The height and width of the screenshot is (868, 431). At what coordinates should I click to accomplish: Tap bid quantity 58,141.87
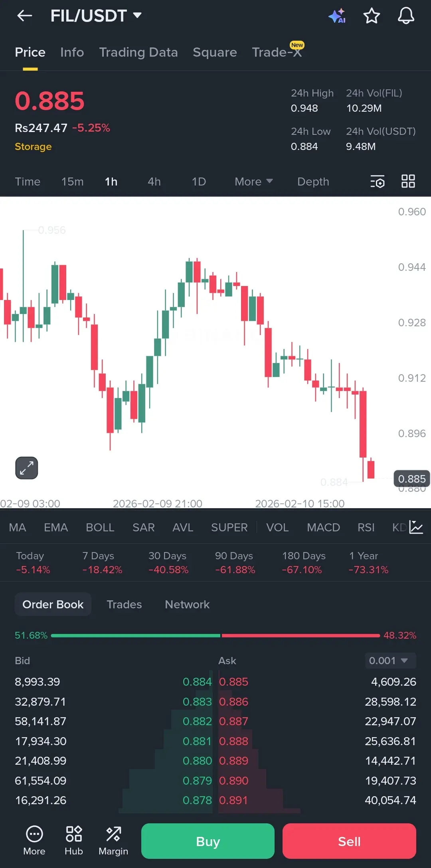41,721
